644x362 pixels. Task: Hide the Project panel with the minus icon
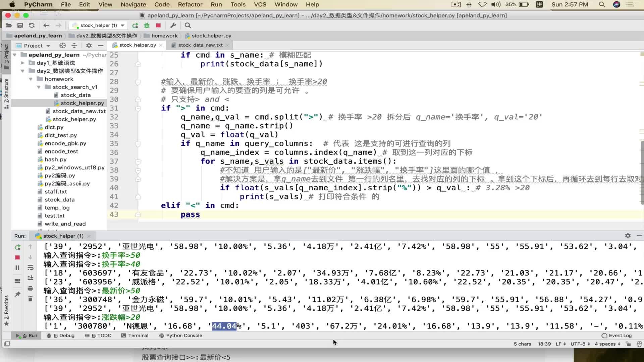click(x=101, y=46)
